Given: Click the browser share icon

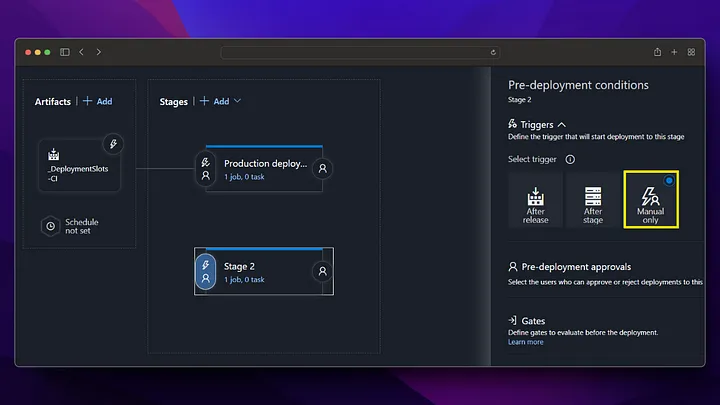Looking at the screenshot, I should coord(658,52).
